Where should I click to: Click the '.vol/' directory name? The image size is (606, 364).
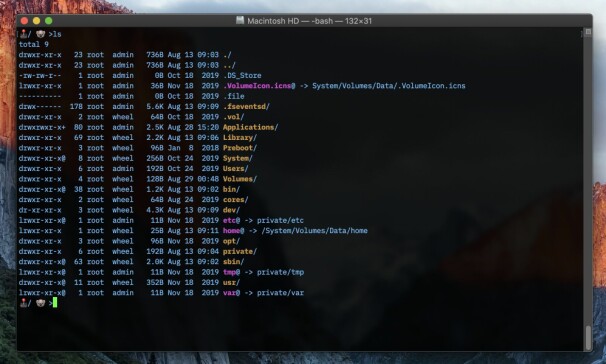pos(234,117)
